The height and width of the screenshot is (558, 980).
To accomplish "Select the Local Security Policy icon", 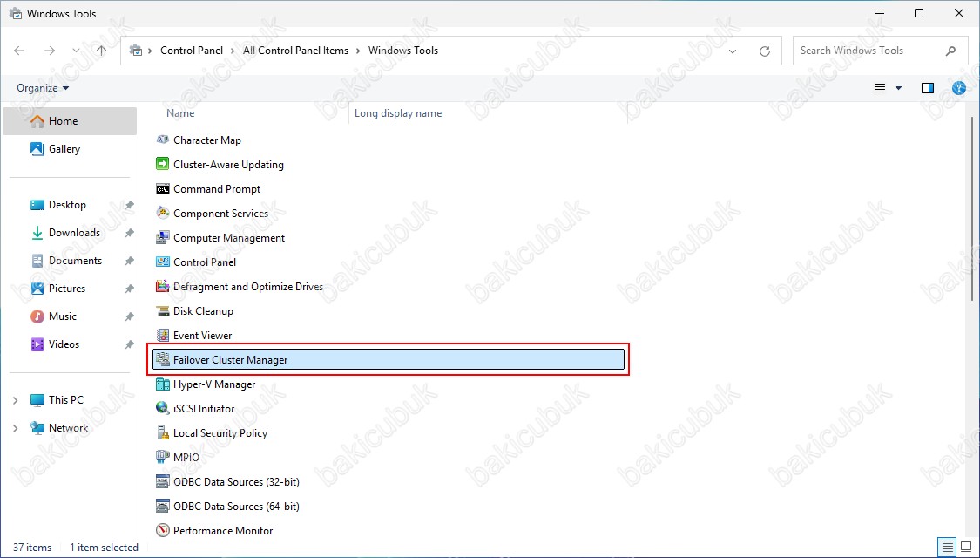I will (163, 433).
